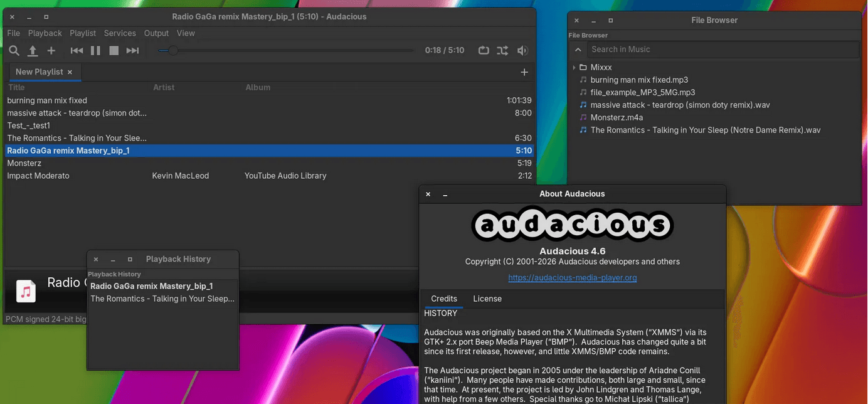Image resolution: width=868 pixels, height=404 pixels.
Task: Click the Mixxx folder icon
Action: (x=583, y=67)
